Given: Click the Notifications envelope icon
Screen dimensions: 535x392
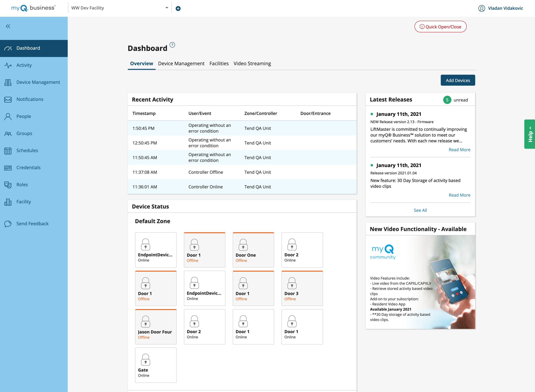Looking at the screenshot, I should coord(8,99).
